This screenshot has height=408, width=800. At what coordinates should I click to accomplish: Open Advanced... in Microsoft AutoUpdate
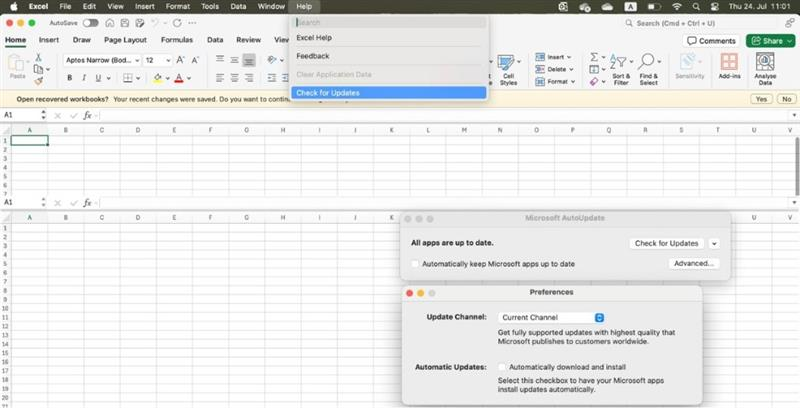(693, 264)
